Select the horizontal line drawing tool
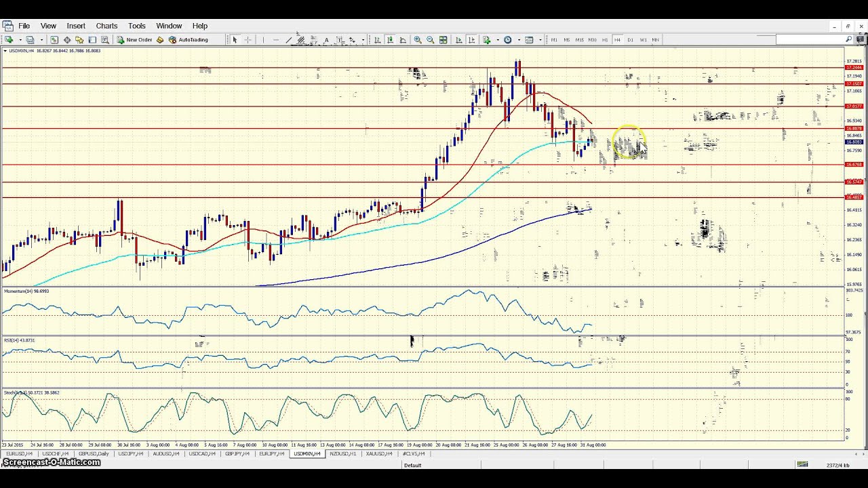Viewport: 868px width, 488px height. click(276, 40)
